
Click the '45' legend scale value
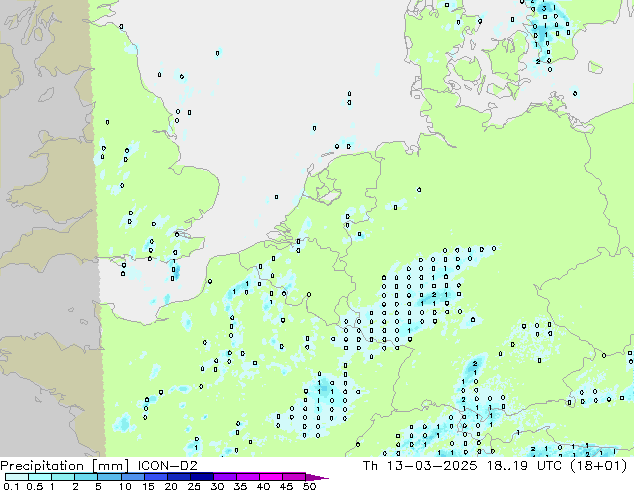(286, 486)
